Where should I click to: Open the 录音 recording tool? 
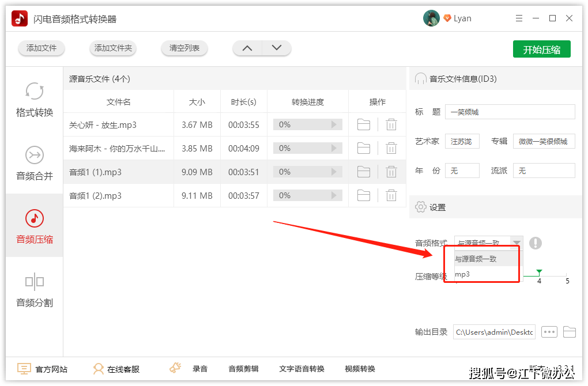200,369
